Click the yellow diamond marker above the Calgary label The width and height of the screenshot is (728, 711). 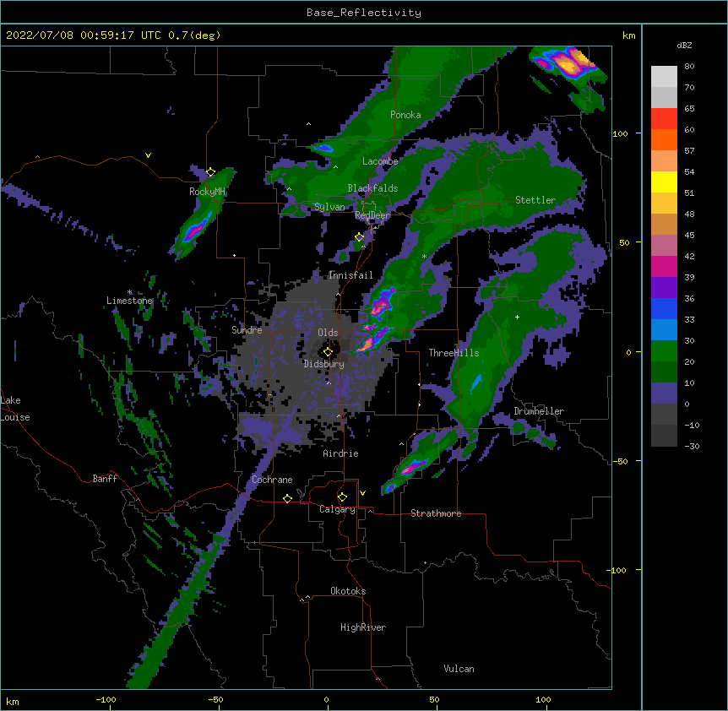[342, 497]
